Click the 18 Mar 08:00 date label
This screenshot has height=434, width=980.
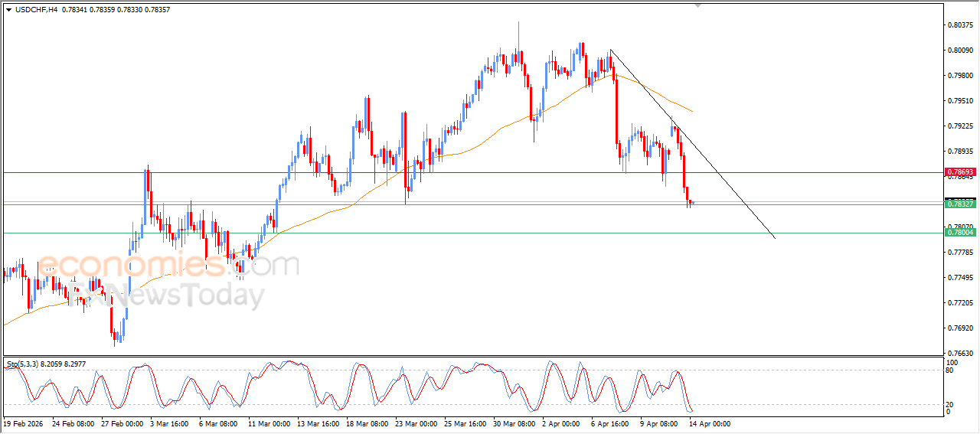tap(367, 423)
